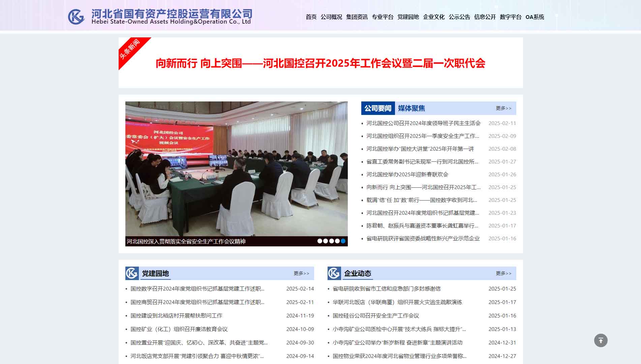This screenshot has height=364, width=641.
Task: Click the K logo beside 党建园地
Action: pos(132,273)
